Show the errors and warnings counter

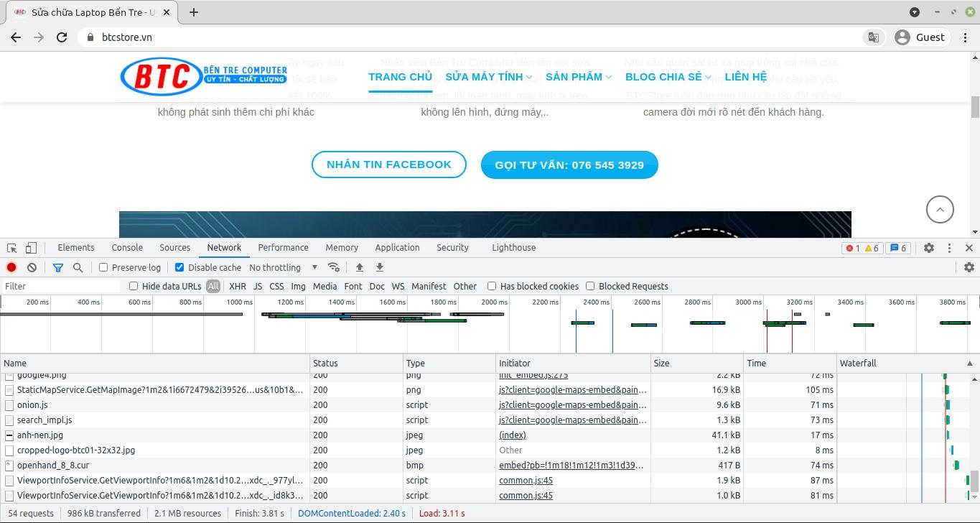[x=862, y=248]
